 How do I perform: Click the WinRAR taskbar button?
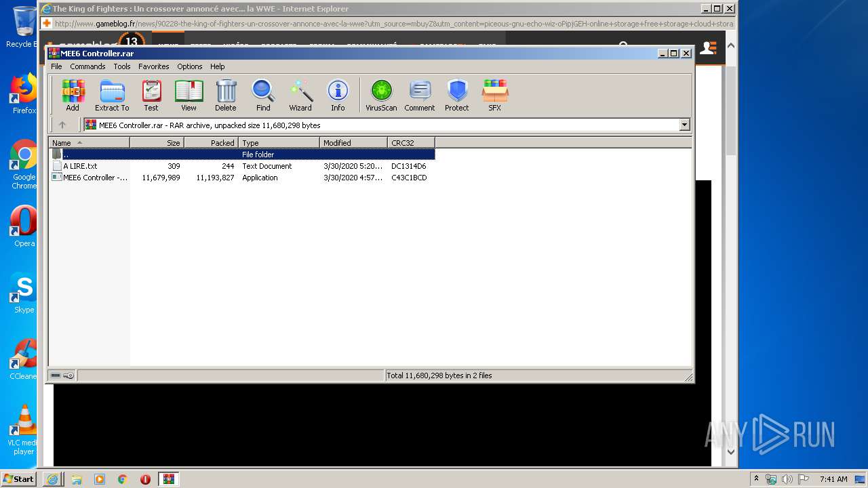click(169, 479)
